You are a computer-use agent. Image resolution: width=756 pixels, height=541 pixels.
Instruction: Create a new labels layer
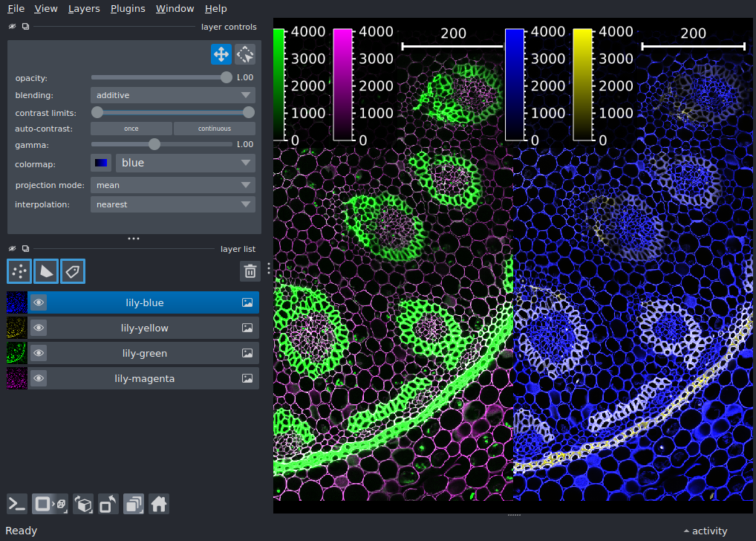[72, 271]
